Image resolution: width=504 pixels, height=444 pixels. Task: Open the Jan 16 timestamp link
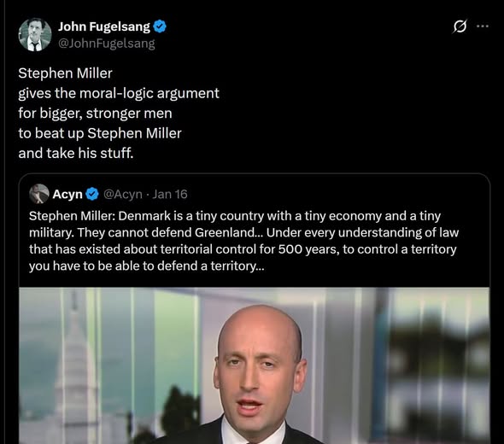170,194
